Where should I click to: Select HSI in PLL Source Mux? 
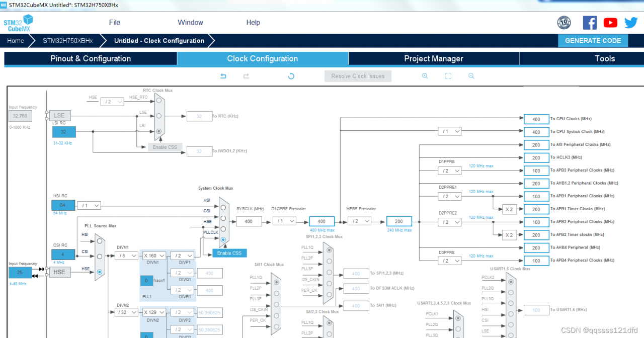pyautogui.click(x=99, y=241)
